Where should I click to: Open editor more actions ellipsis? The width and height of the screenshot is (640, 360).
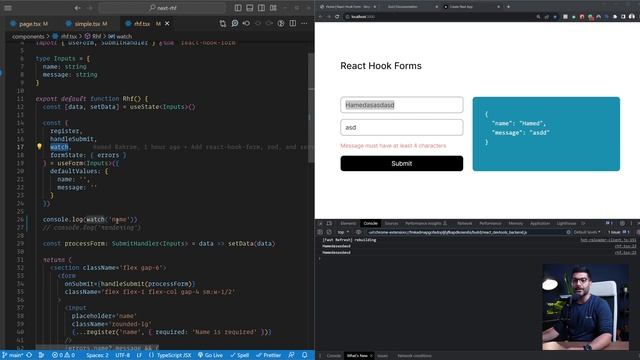pyautogui.click(x=304, y=24)
